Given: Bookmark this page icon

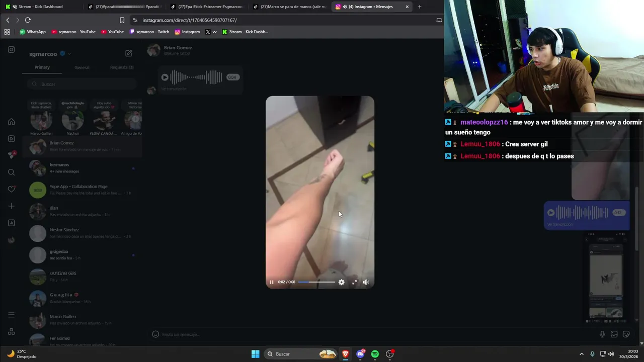Looking at the screenshot, I should click(x=122, y=20).
